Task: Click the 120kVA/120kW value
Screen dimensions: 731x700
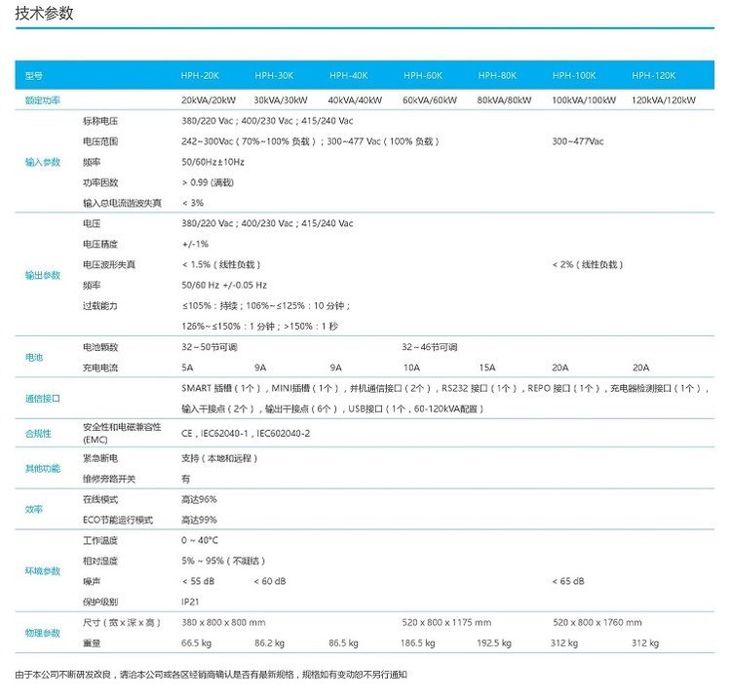Action: [x=664, y=100]
